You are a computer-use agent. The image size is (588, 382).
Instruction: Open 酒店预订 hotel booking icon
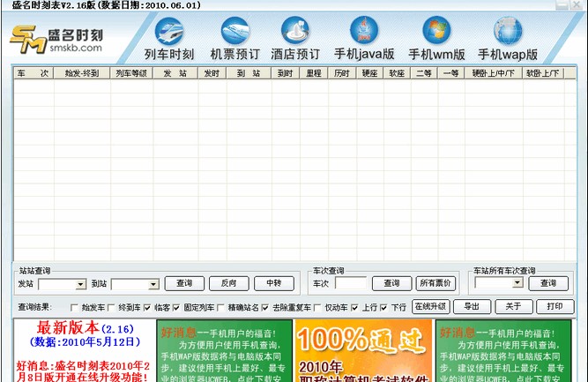coord(294,39)
